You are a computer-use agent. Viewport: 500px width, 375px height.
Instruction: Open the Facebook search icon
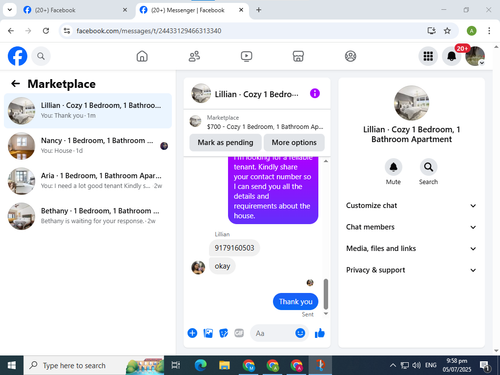point(41,56)
